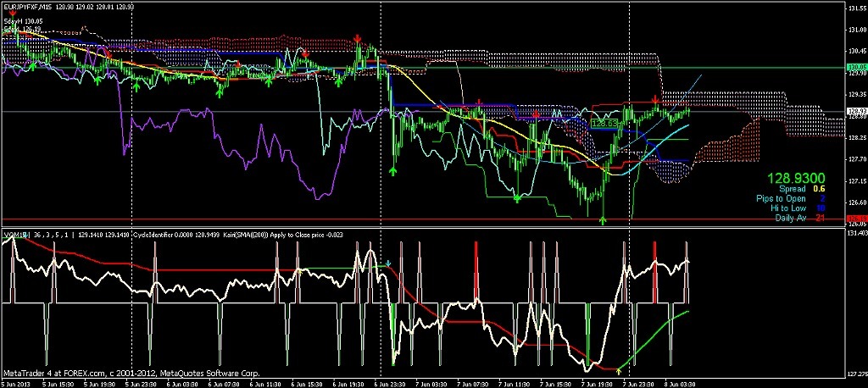Click the red sell arrow beside the 5dayH label
This screenshot has height=388, width=868.
(14, 14)
